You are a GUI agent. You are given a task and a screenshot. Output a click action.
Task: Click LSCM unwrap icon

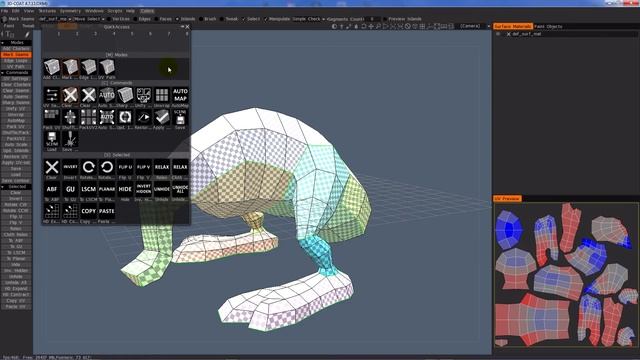(89, 189)
